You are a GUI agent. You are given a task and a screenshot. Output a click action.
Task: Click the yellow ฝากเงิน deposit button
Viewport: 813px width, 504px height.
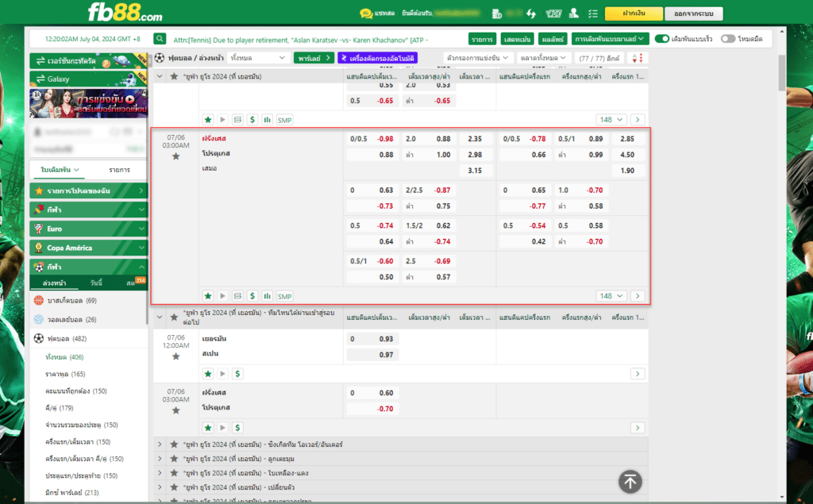[634, 13]
